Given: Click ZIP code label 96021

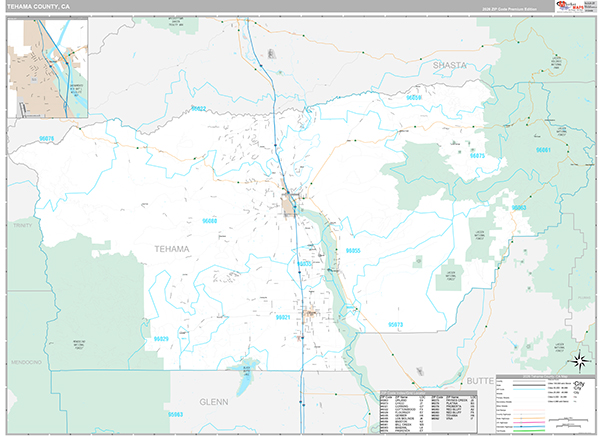Looking at the screenshot, I should pyautogui.click(x=283, y=317).
